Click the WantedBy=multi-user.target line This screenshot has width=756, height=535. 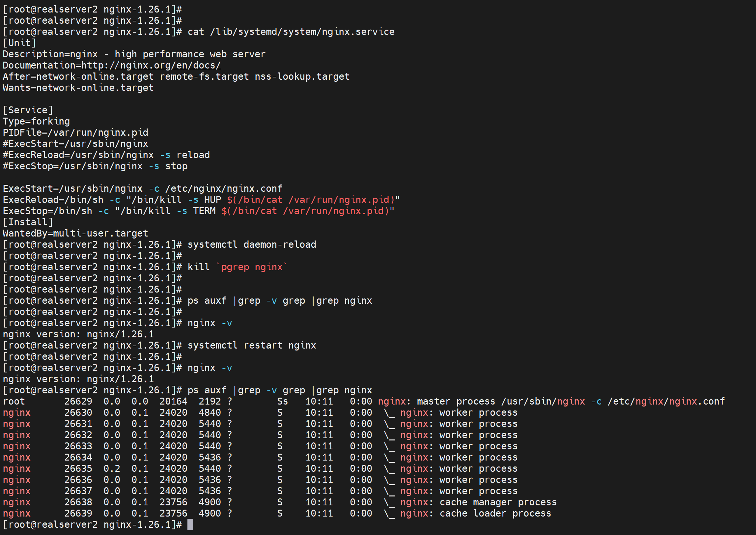[x=75, y=233]
